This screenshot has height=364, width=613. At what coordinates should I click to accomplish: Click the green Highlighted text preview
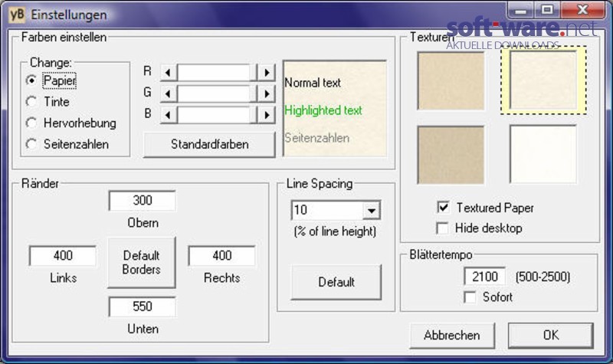pos(323,110)
